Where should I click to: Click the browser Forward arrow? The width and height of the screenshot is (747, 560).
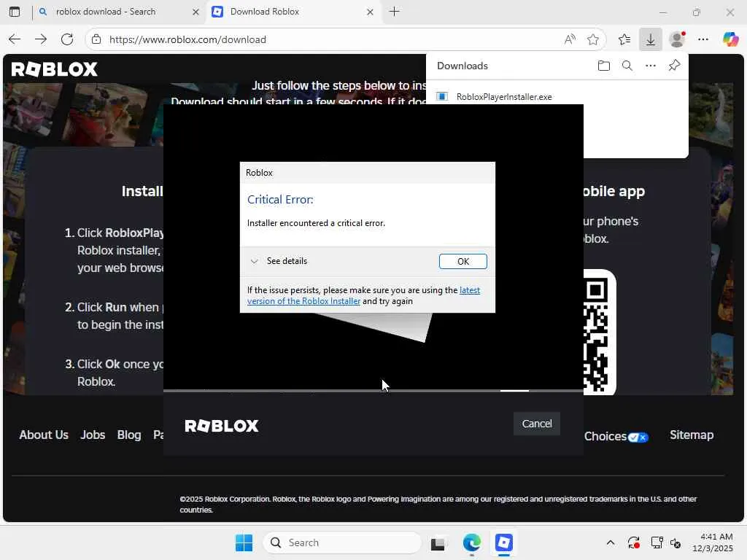pyautogui.click(x=41, y=39)
